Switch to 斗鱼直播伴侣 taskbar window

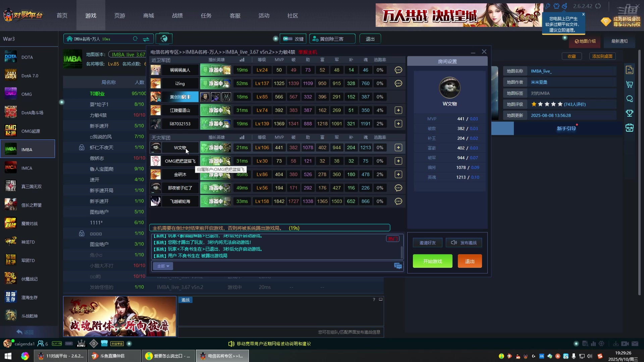114,356
